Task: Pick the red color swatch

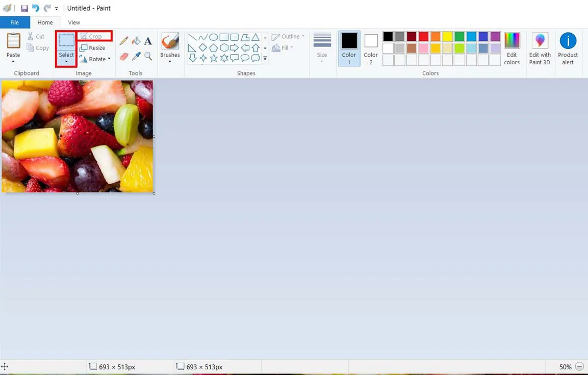Action: [x=424, y=36]
